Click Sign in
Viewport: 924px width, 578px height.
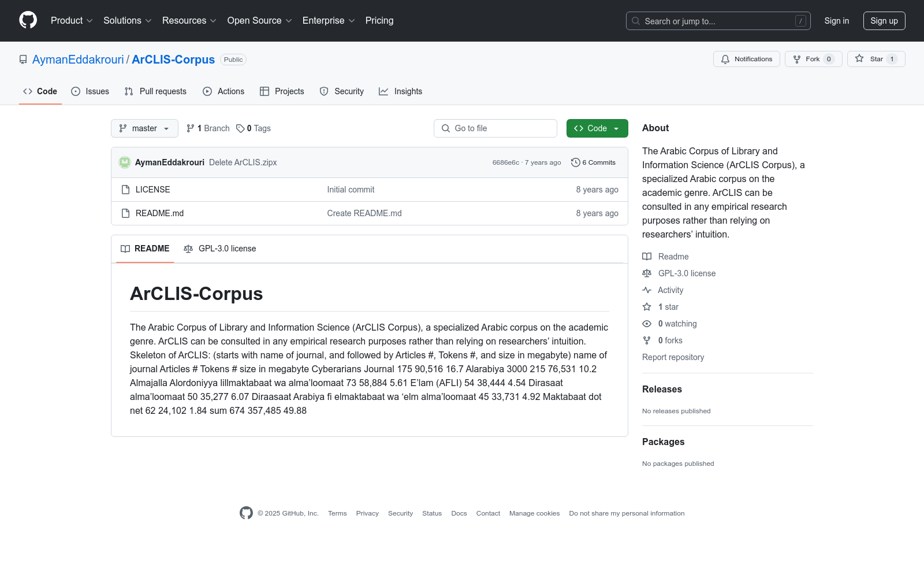pyautogui.click(x=837, y=21)
